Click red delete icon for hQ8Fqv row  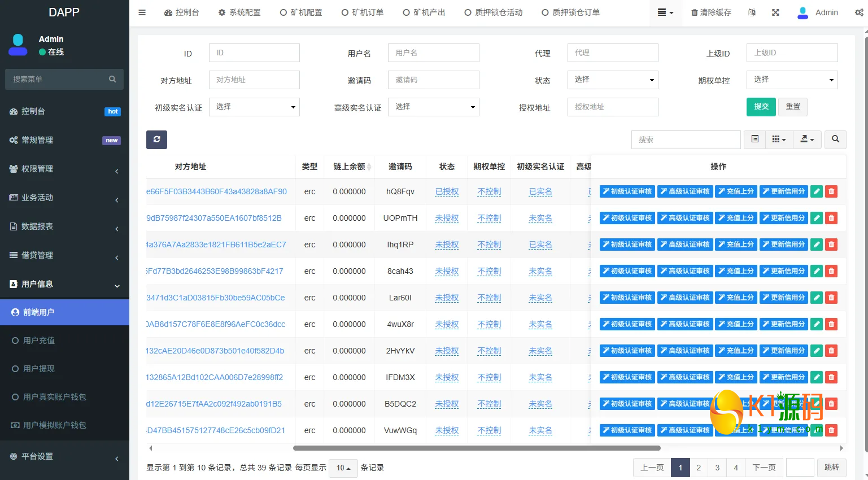(831, 191)
